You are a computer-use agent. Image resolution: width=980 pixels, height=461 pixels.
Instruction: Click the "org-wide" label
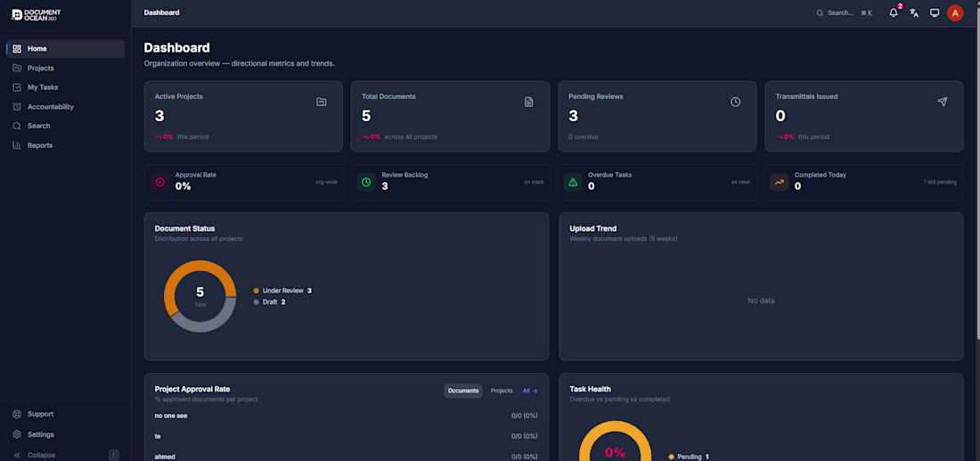[326, 182]
